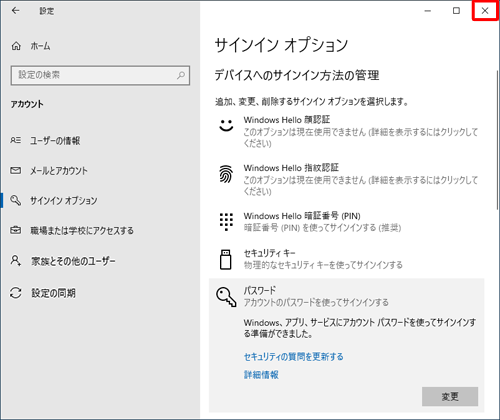Click the デバイスへのサインイン方法の管理 heading
500x420 pixels.
[x=297, y=75]
